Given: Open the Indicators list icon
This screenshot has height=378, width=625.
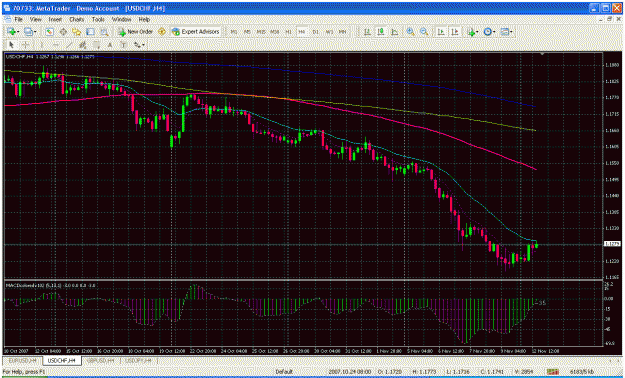Looking at the screenshot, I should click(x=471, y=32).
